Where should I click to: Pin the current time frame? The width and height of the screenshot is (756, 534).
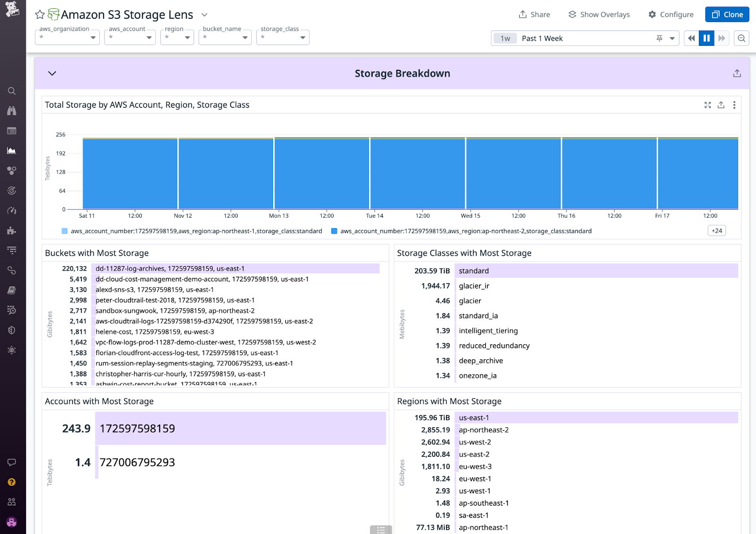pyautogui.click(x=659, y=38)
